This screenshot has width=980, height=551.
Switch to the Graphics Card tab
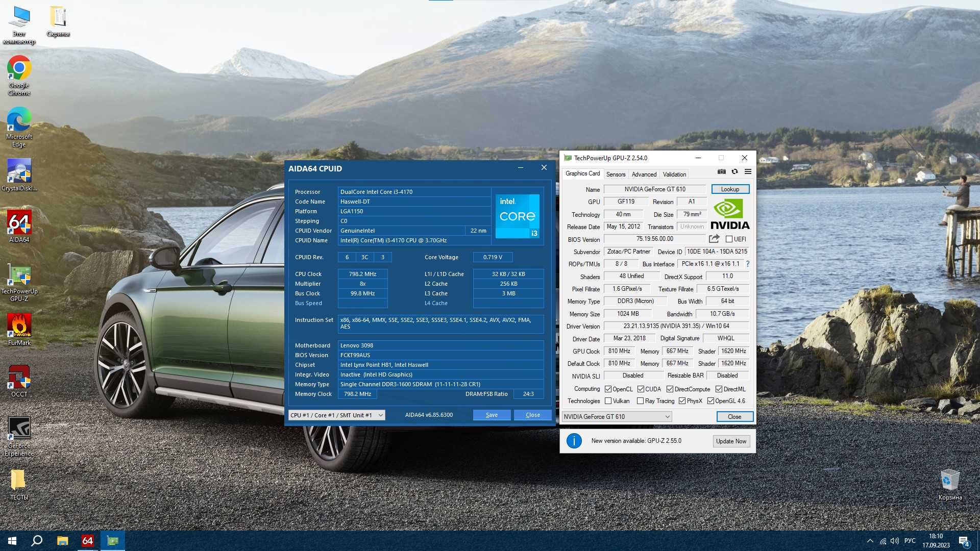(x=582, y=173)
